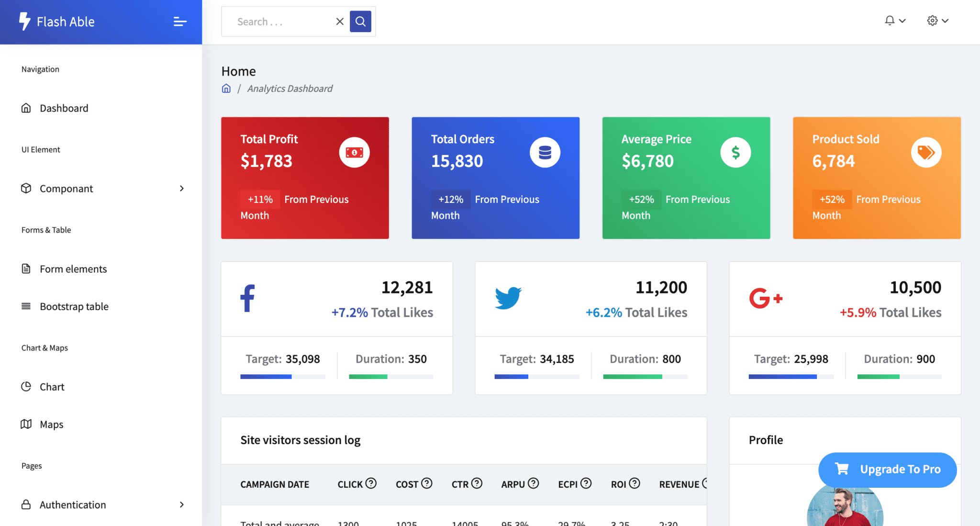Click the Upgrade To Pro button
The width and height of the screenshot is (980, 526).
pyautogui.click(x=887, y=470)
